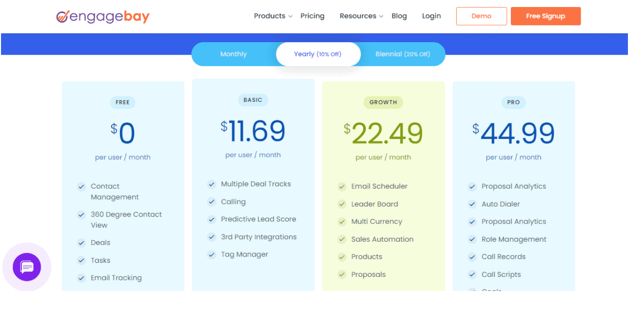
Task: Open the Blog link in navigation
Action: 399,16
